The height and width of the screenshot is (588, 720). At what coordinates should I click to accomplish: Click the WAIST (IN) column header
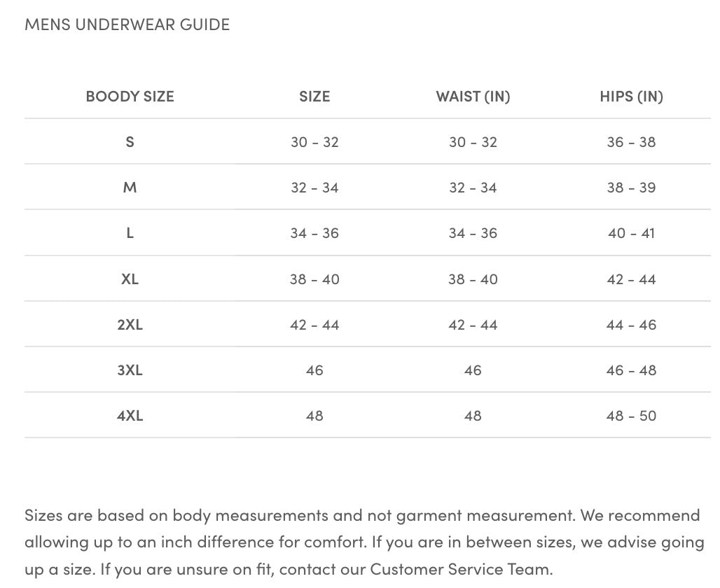[473, 97]
